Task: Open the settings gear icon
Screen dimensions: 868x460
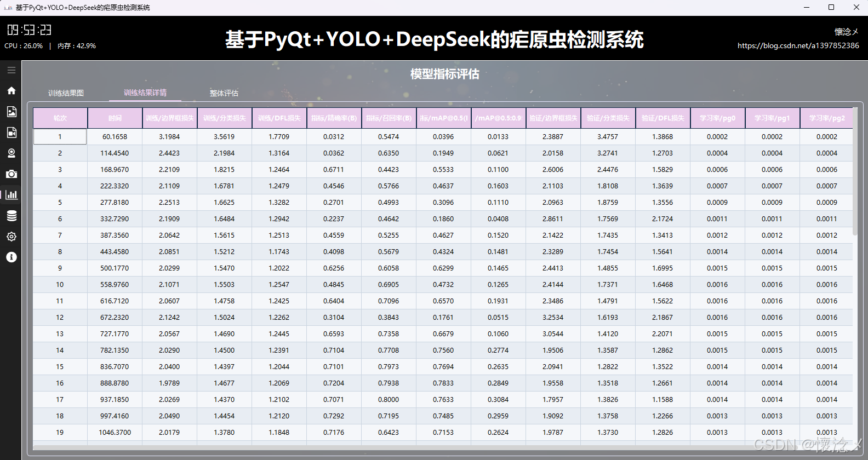Action: tap(11, 237)
